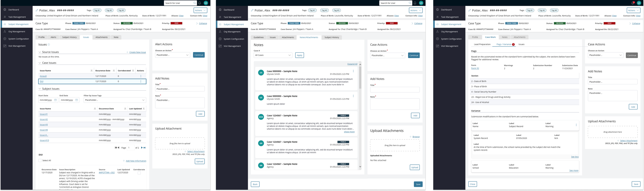644x191 pixels.
Task: Click the Visit Management icon in the Case Work screen sidebar
Action: [x=437, y=46]
